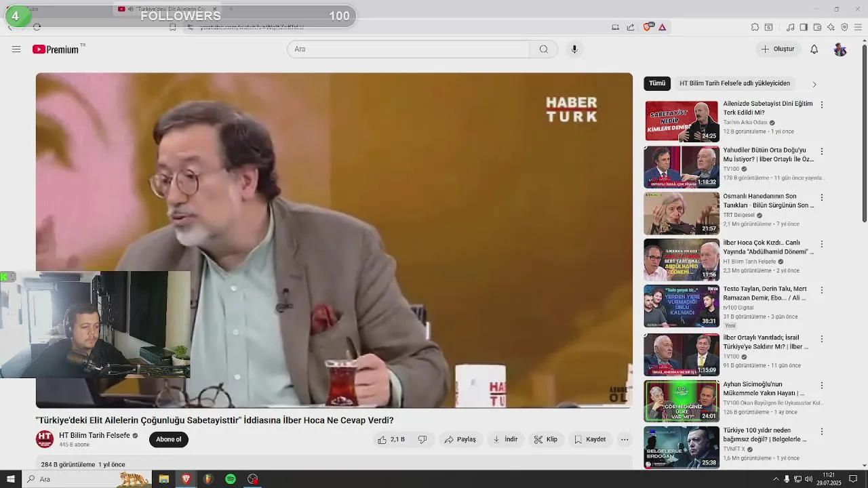This screenshot has height=488, width=868.
Task: Open the Brave playlist music note icon
Action: click(790, 27)
